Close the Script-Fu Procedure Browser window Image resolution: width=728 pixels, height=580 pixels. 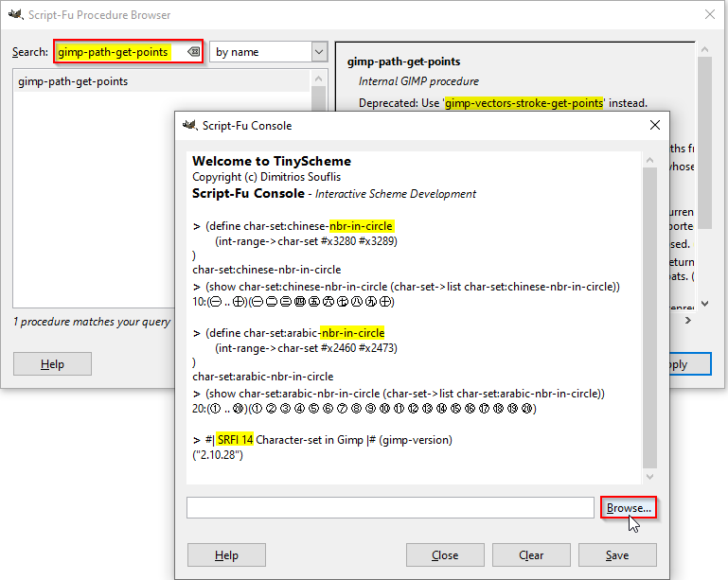(709, 14)
